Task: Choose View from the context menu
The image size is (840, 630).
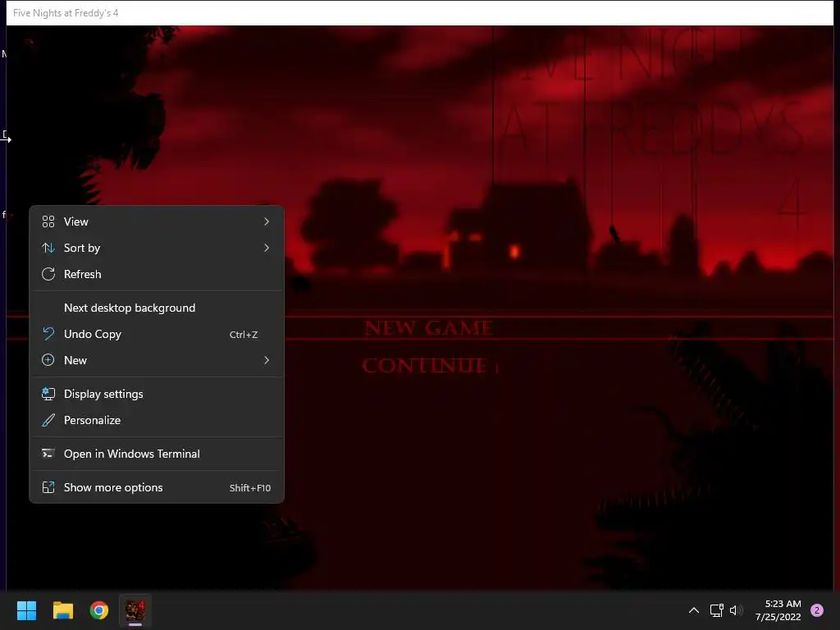Action: (x=157, y=221)
